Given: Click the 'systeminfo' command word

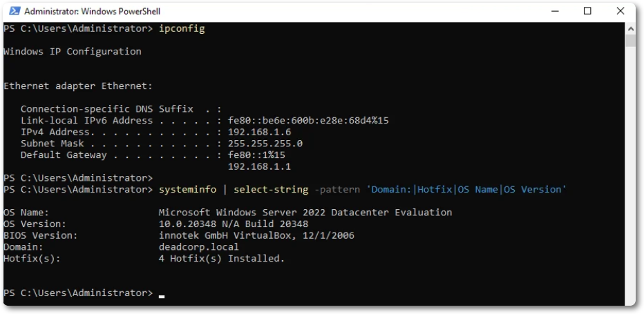Looking at the screenshot, I should 187,190.
